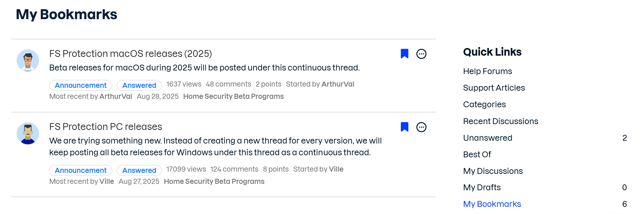Go to Support Articles quick link
This screenshot has height=214, width=644.
[x=494, y=88]
